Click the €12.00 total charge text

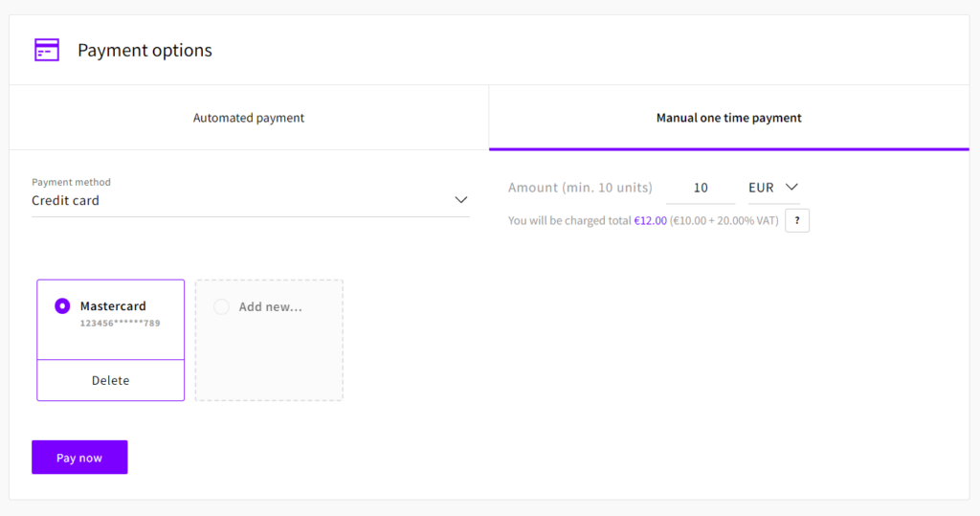650,221
